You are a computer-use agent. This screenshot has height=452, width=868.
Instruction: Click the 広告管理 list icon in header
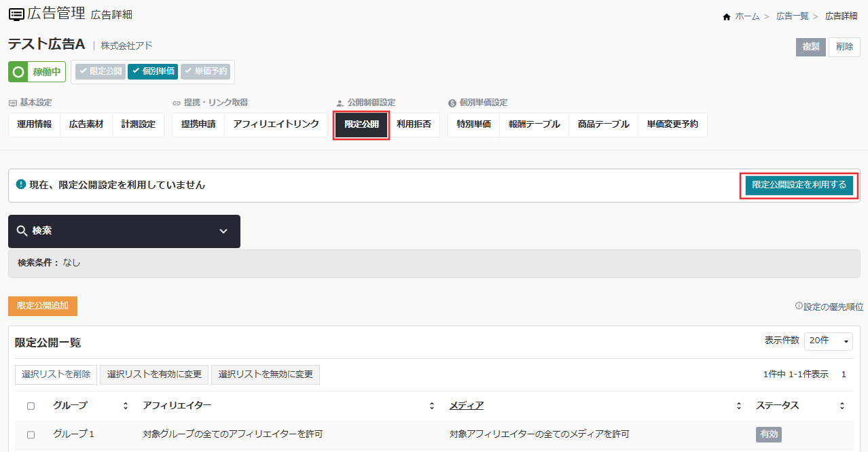16,14
